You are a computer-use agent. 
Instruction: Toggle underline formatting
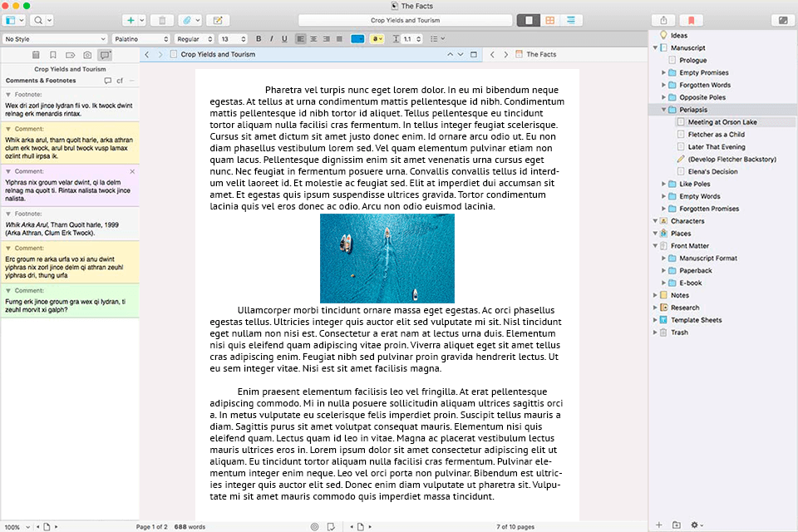[x=285, y=38]
